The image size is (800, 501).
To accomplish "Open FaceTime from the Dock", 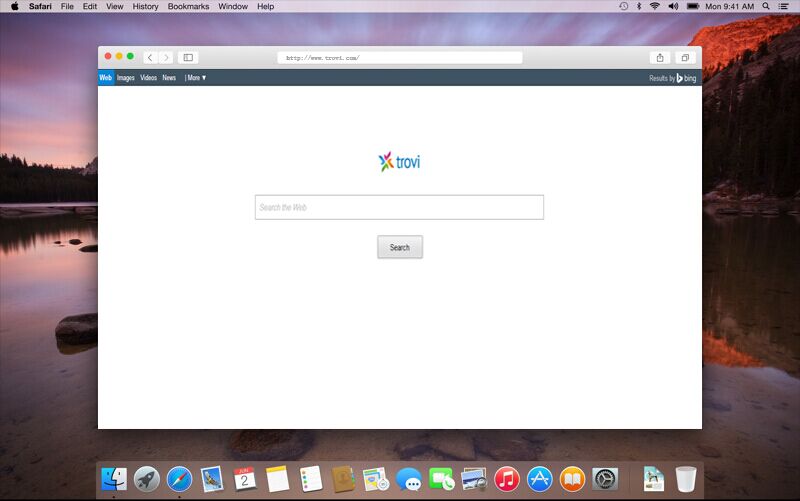I will click(441, 479).
